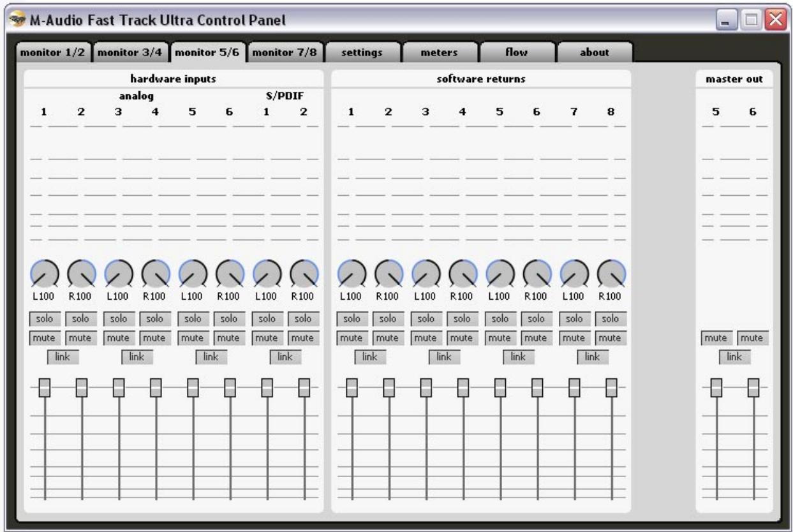Link hardware analog inputs 1 and 2
This screenshot has height=532, width=793.
click(x=63, y=357)
